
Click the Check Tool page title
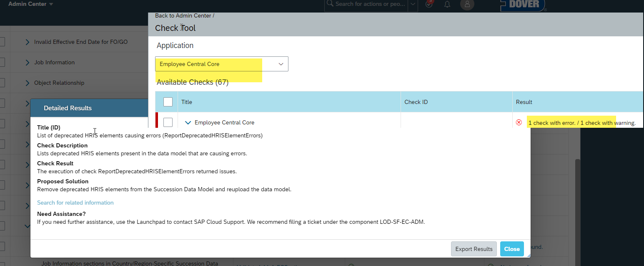click(x=175, y=28)
